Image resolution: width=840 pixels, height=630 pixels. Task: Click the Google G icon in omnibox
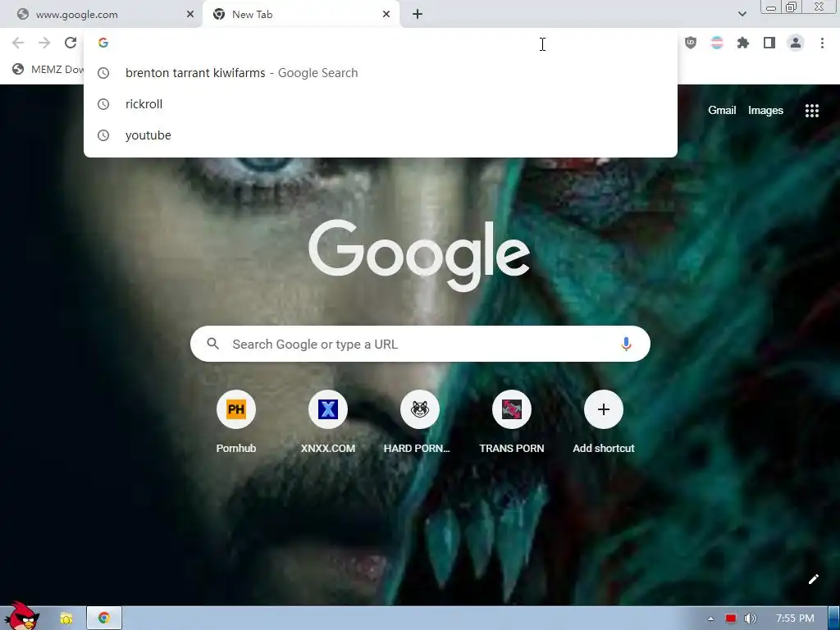pos(103,43)
